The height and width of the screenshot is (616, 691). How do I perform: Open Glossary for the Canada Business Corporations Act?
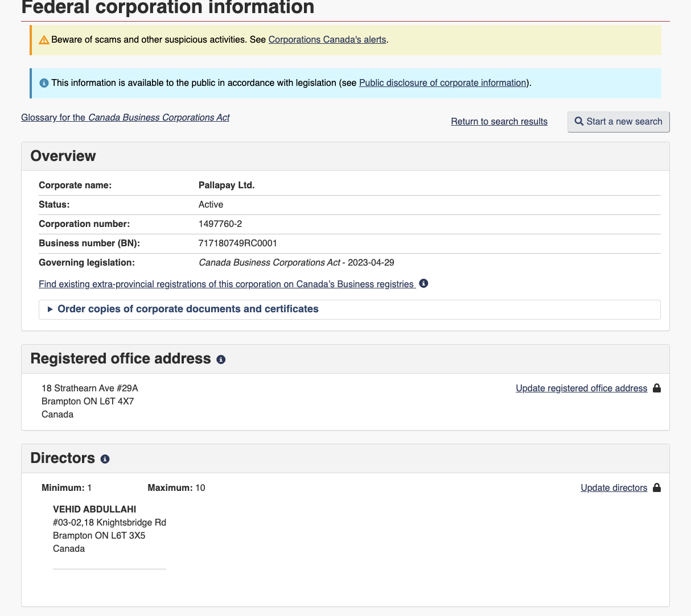pos(125,118)
